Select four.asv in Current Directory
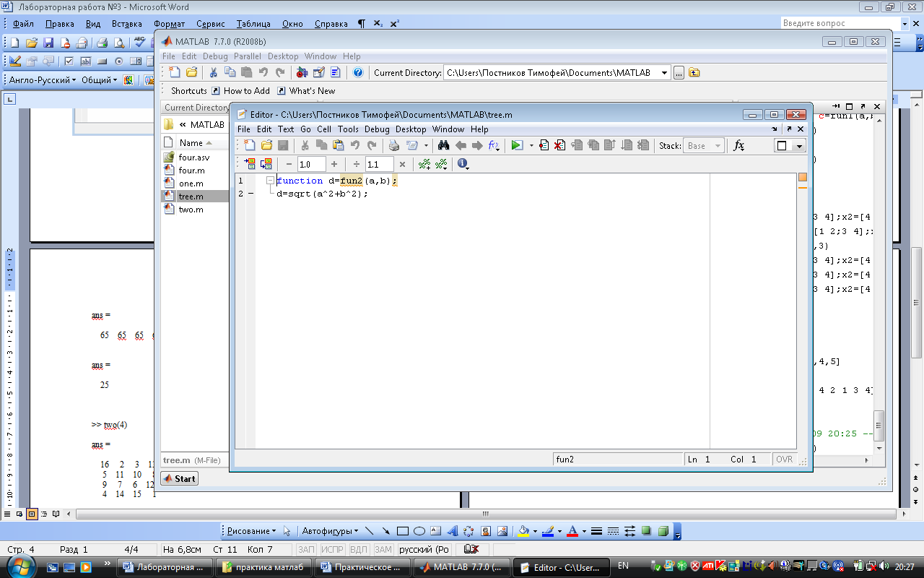924x578 pixels. (194, 158)
